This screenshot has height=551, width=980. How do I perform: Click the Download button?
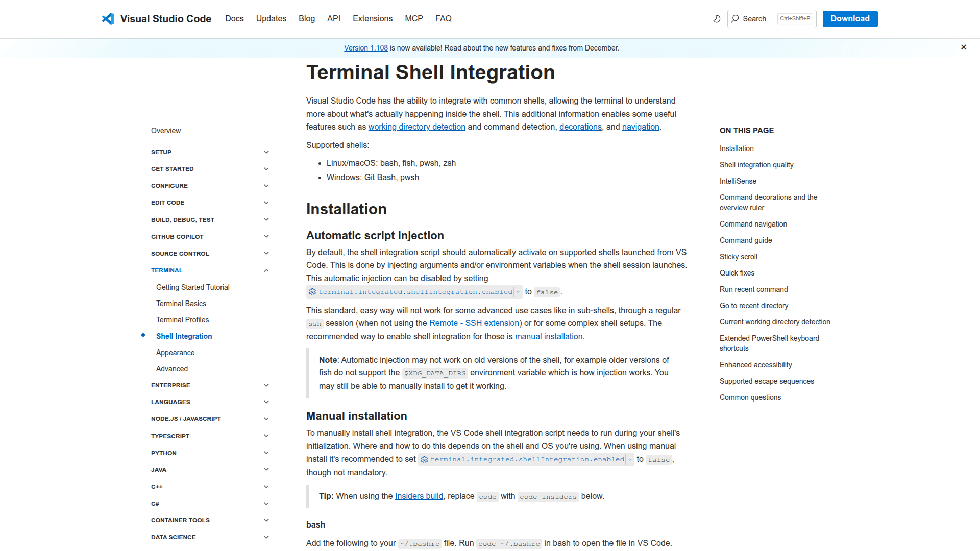point(850,18)
